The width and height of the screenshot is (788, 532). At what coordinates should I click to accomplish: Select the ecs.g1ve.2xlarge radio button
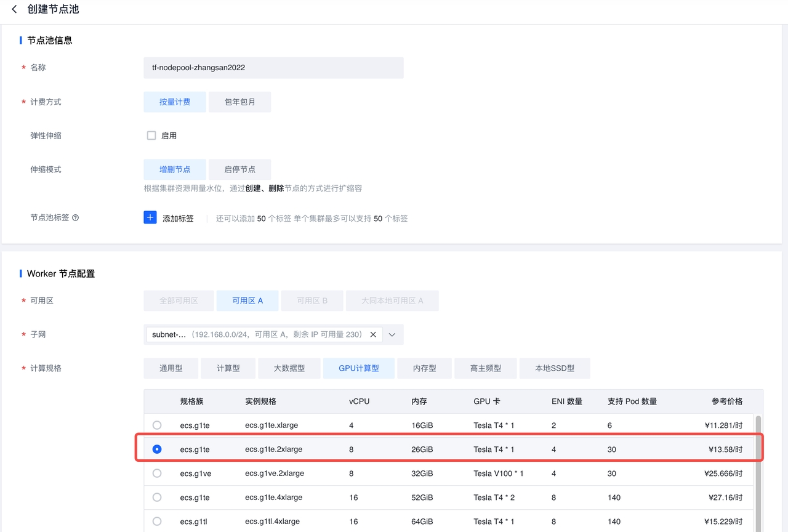157,473
